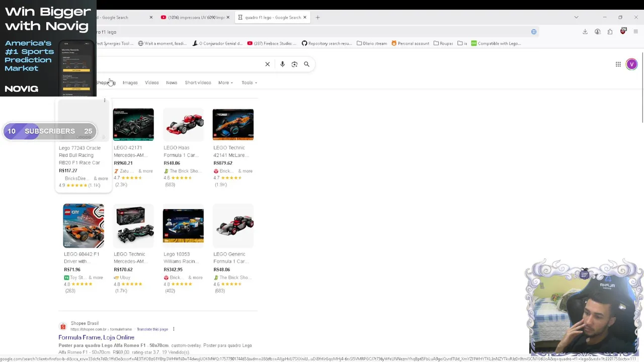Open 'LEGO 60442 F1 Driver with...' title
Screen dimensions: 644x362
tap(82, 257)
